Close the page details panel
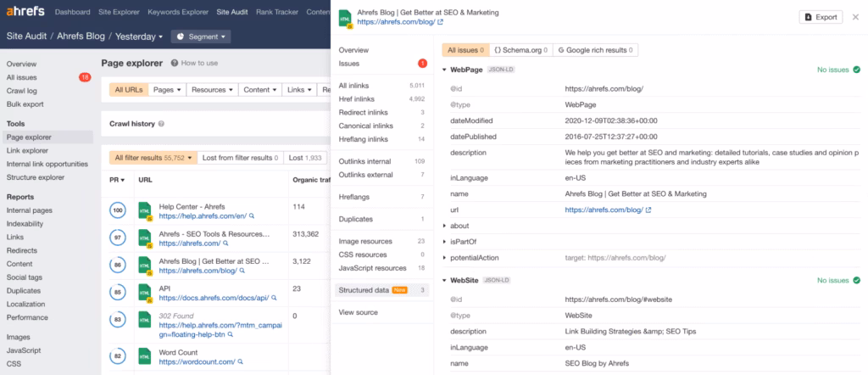868x375 pixels. 854,16
